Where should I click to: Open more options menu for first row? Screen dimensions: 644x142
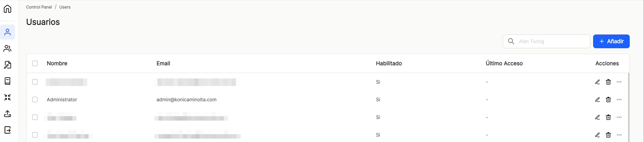coord(619,82)
